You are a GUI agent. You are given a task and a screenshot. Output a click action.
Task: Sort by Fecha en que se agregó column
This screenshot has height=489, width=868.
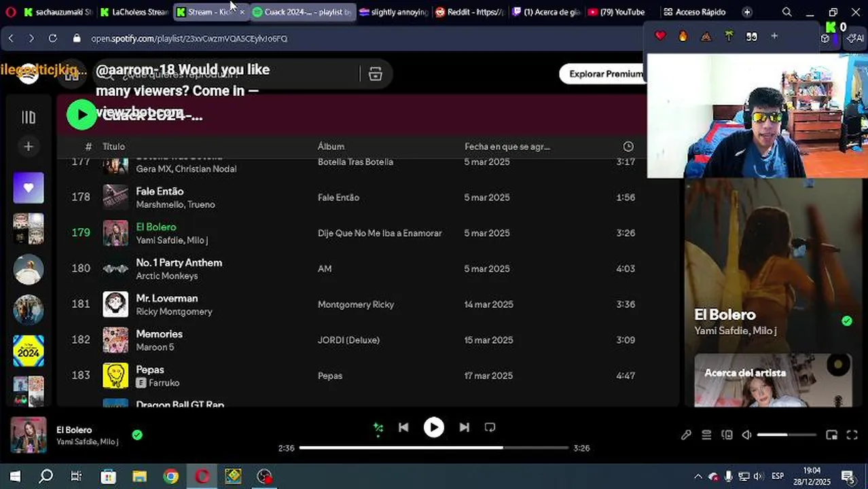tap(507, 147)
